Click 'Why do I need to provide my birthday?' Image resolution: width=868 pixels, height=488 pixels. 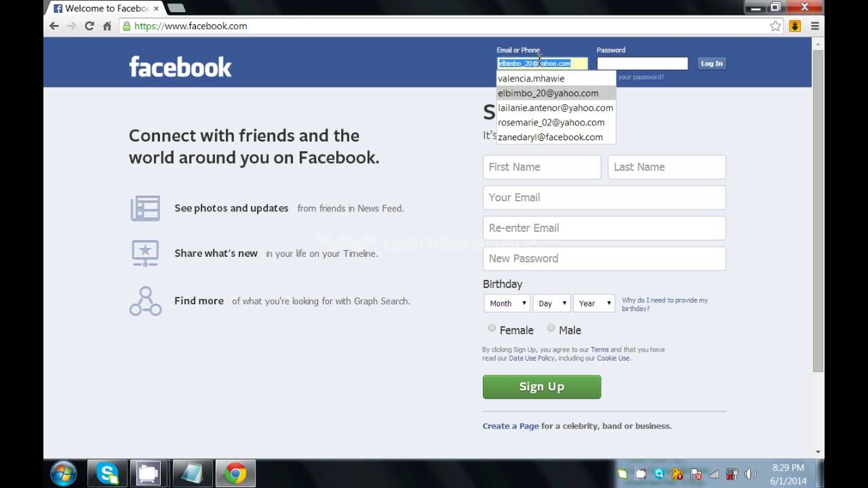tap(665, 304)
